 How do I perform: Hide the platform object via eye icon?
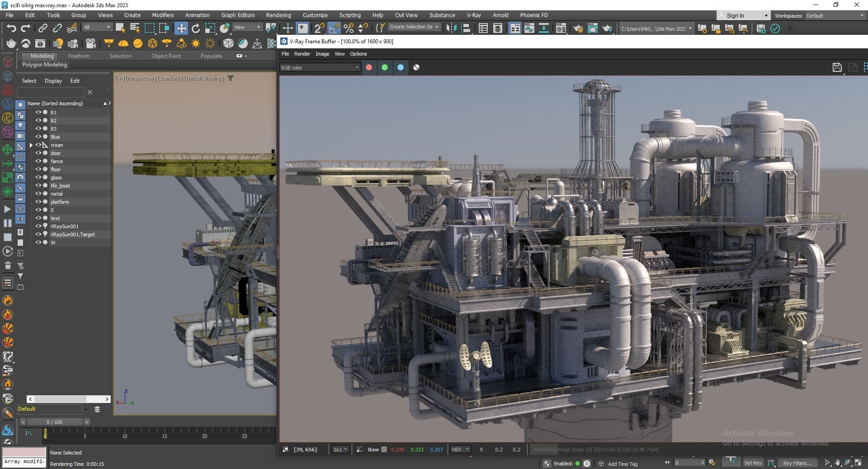(38, 202)
